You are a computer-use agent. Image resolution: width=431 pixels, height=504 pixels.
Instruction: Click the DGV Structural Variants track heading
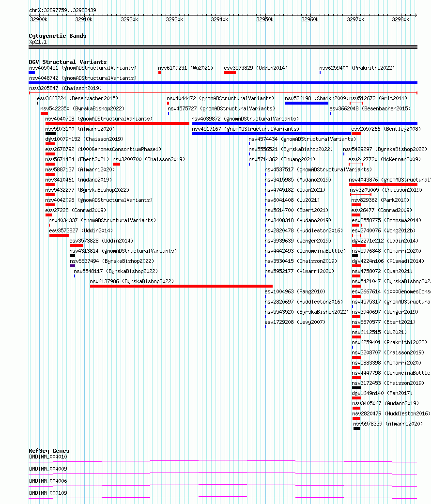67,62
